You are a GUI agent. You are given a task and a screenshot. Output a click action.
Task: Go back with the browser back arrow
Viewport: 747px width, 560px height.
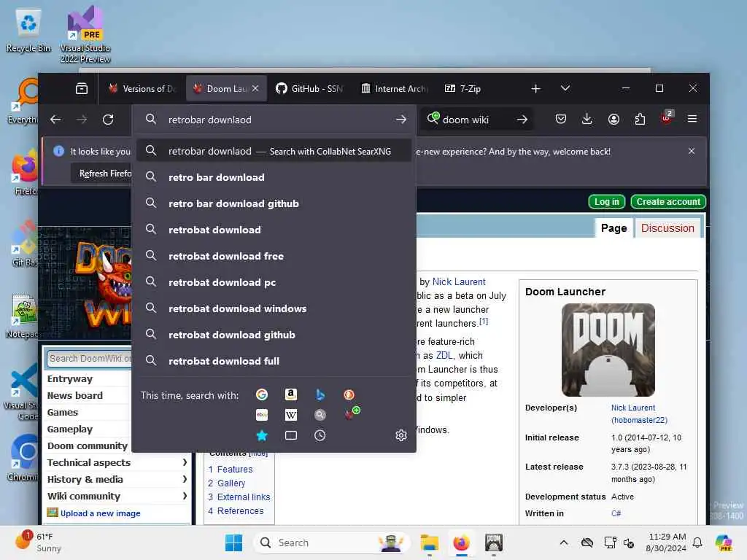(x=55, y=120)
